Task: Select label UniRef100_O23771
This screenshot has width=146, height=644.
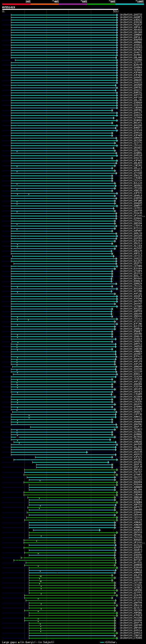Action: click(131, 63)
